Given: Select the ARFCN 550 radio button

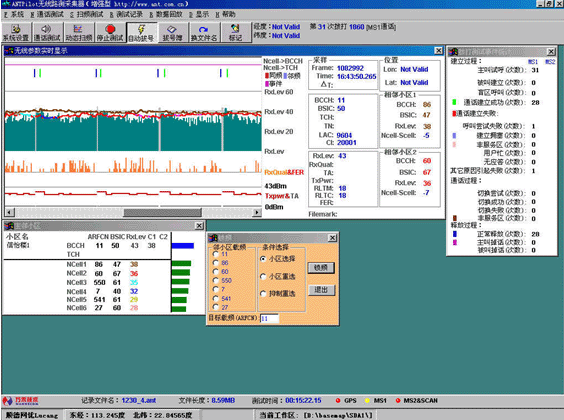Looking at the screenshot, I should tap(216, 280).
